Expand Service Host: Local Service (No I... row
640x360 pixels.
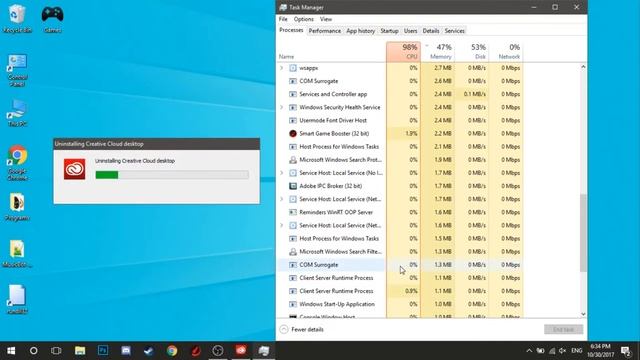coord(281,173)
